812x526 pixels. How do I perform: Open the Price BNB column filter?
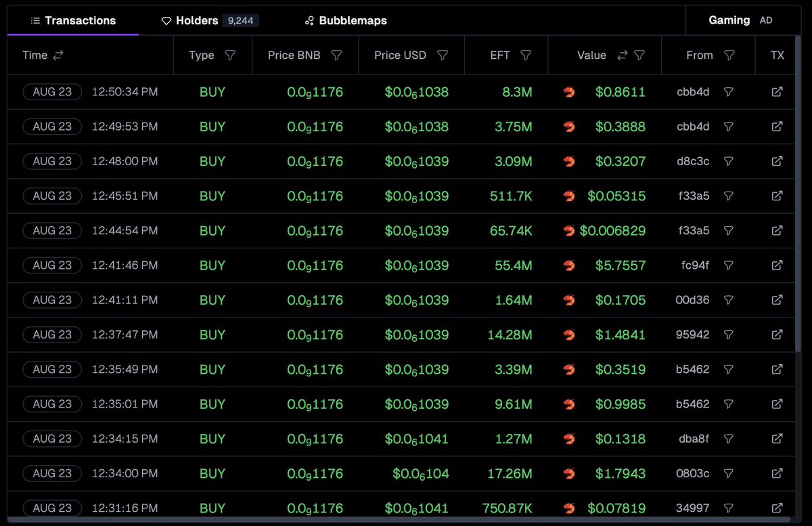point(336,56)
